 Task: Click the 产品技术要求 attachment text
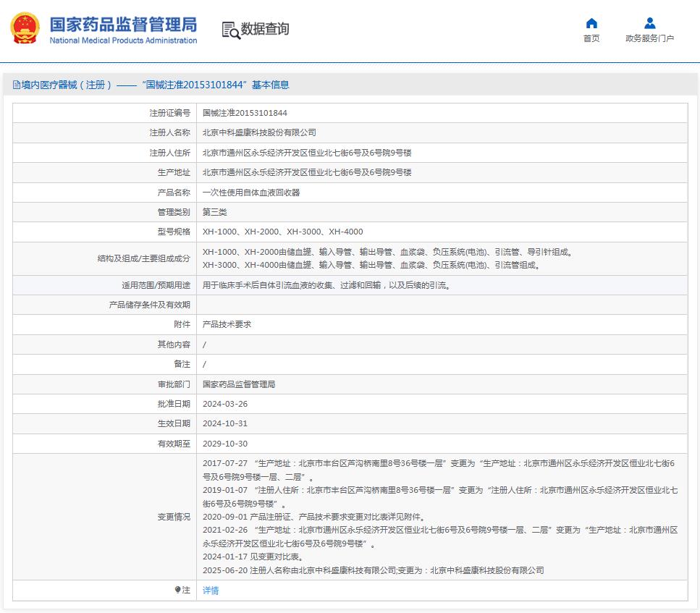point(227,324)
